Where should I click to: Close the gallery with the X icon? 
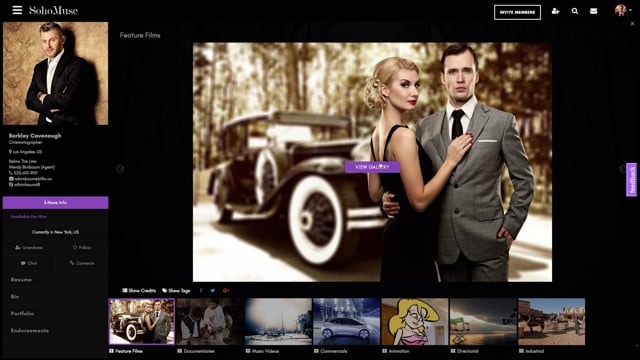(632, 24)
